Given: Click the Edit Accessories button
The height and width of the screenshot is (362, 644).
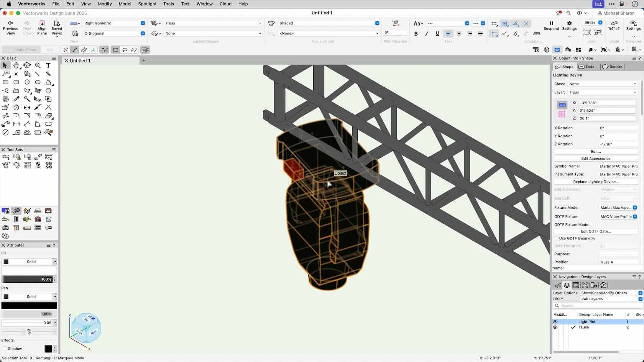Looking at the screenshot, I should point(596,159).
